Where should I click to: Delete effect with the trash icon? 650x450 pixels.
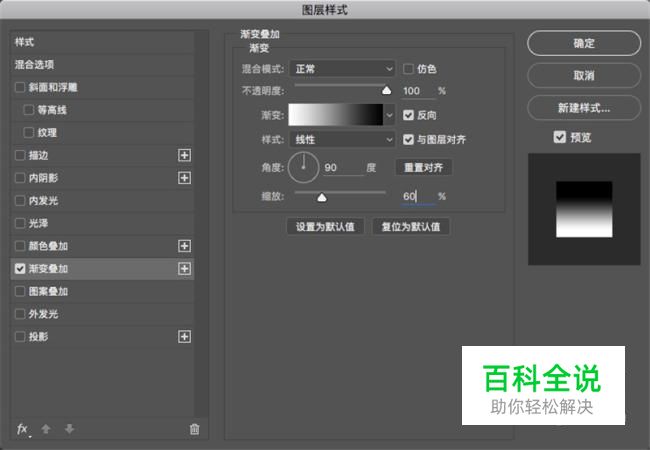194,429
